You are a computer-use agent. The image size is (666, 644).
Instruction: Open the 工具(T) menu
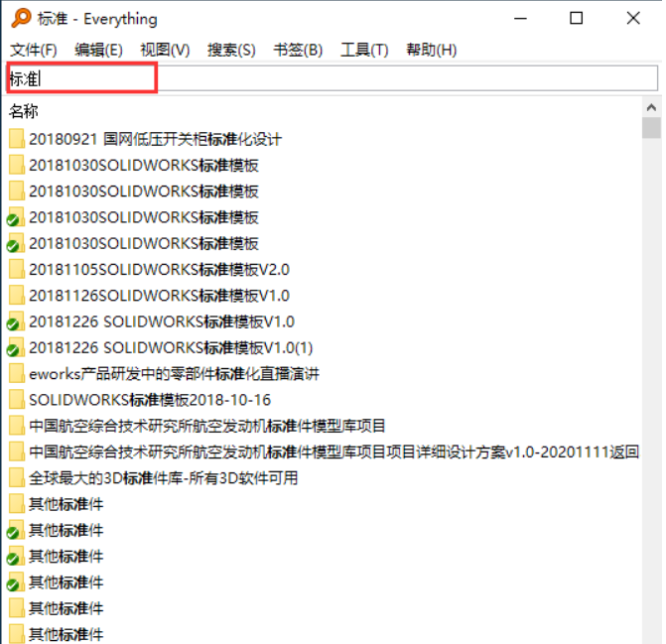(364, 50)
